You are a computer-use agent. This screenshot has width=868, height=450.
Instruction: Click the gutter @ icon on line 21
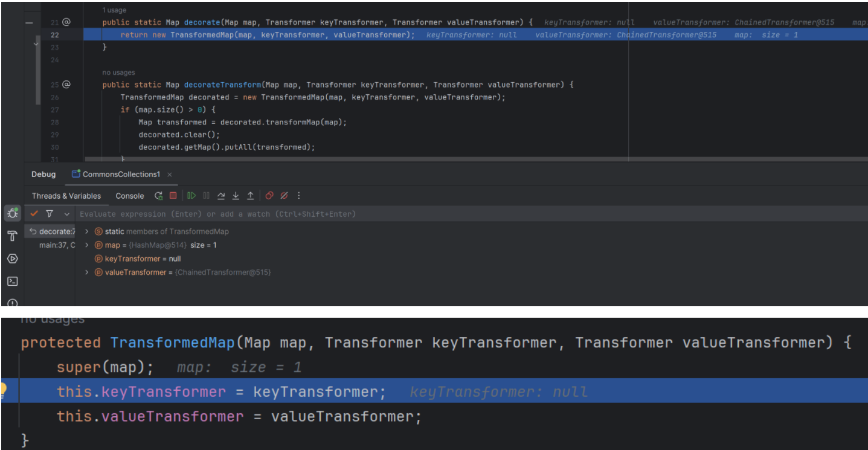pos(66,22)
